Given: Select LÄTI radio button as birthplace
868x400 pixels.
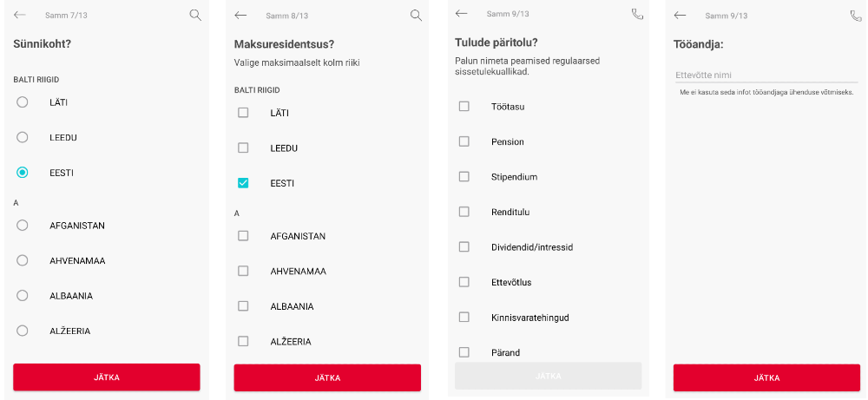Looking at the screenshot, I should (x=23, y=102).
